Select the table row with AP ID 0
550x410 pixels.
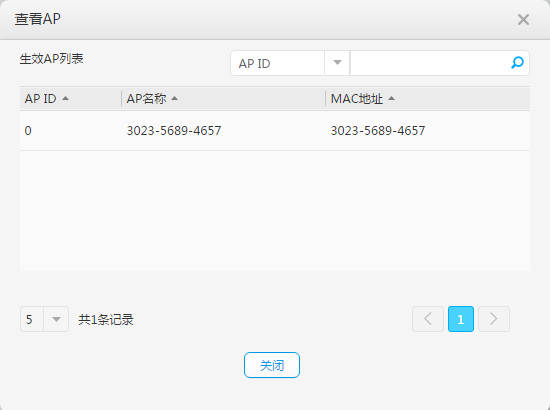tap(275, 131)
